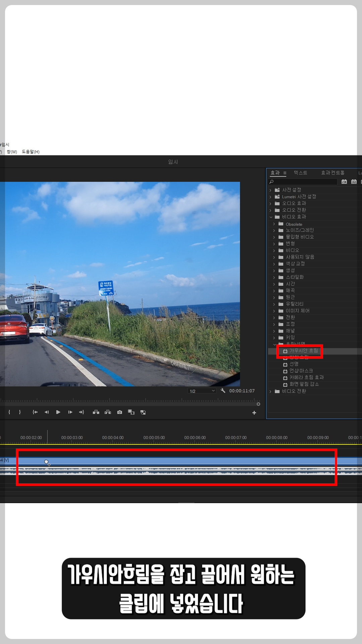Expand the 몰입형 비디오 folder

coord(274,237)
